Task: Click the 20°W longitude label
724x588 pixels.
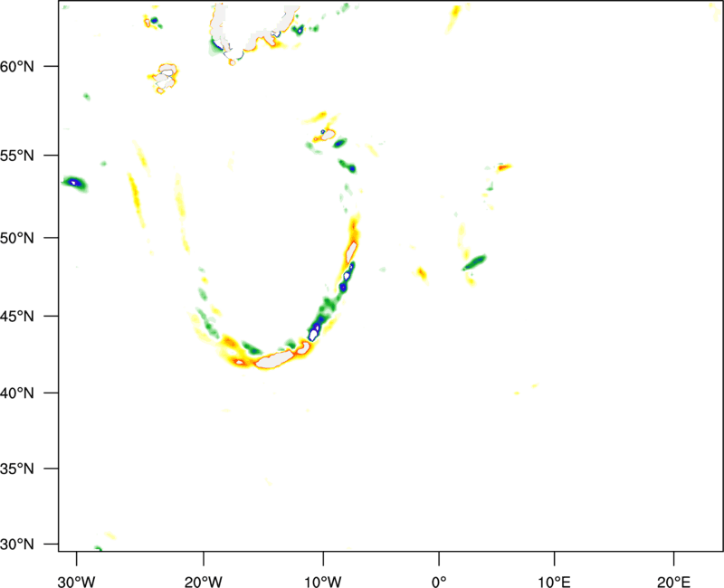Action: (x=203, y=582)
